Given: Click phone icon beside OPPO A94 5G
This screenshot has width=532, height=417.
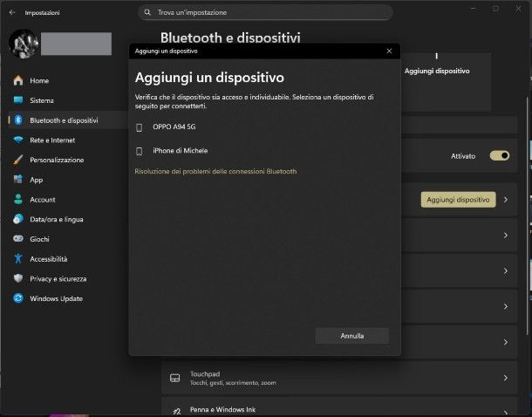Looking at the screenshot, I should 140,127.
